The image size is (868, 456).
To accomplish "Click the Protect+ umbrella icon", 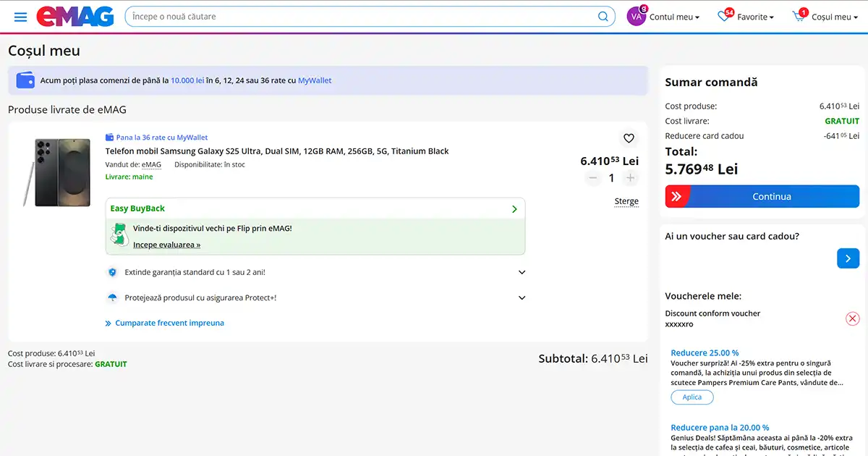I will (x=112, y=297).
